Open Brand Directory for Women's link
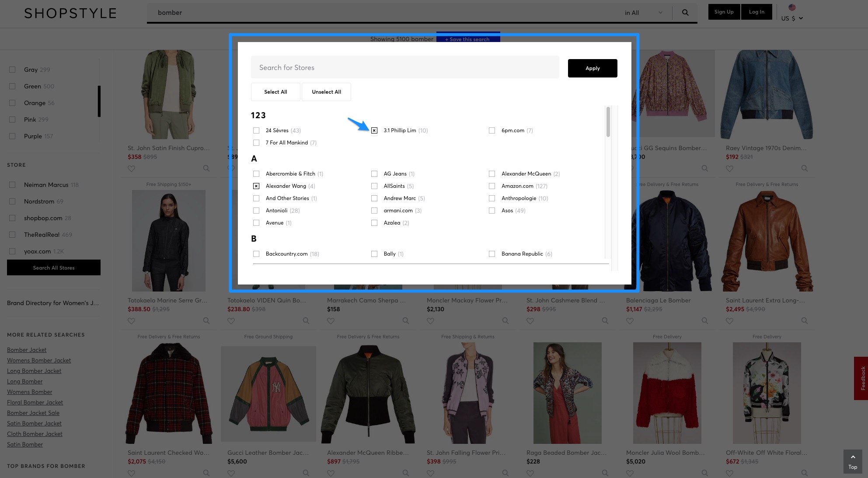This screenshot has width=868, height=478. [x=53, y=303]
